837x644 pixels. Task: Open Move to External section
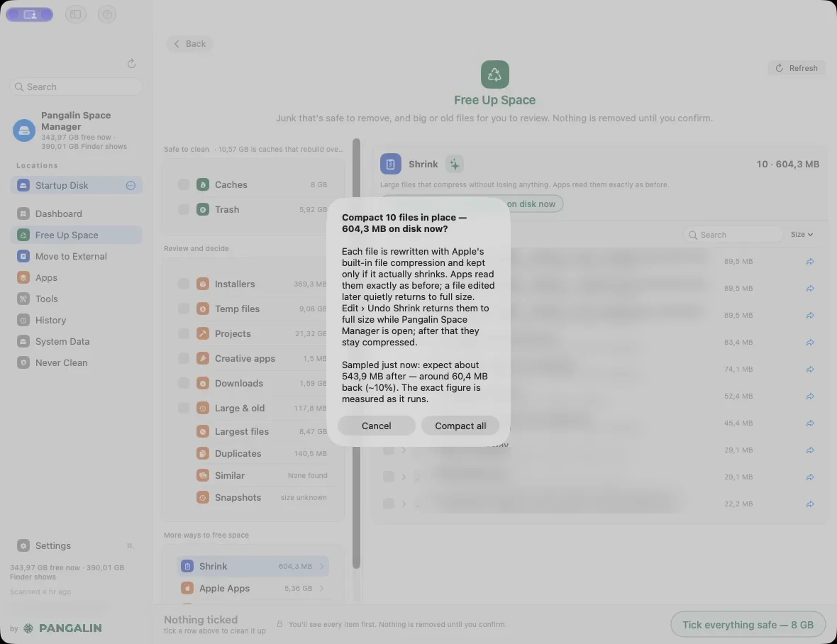tap(77, 256)
